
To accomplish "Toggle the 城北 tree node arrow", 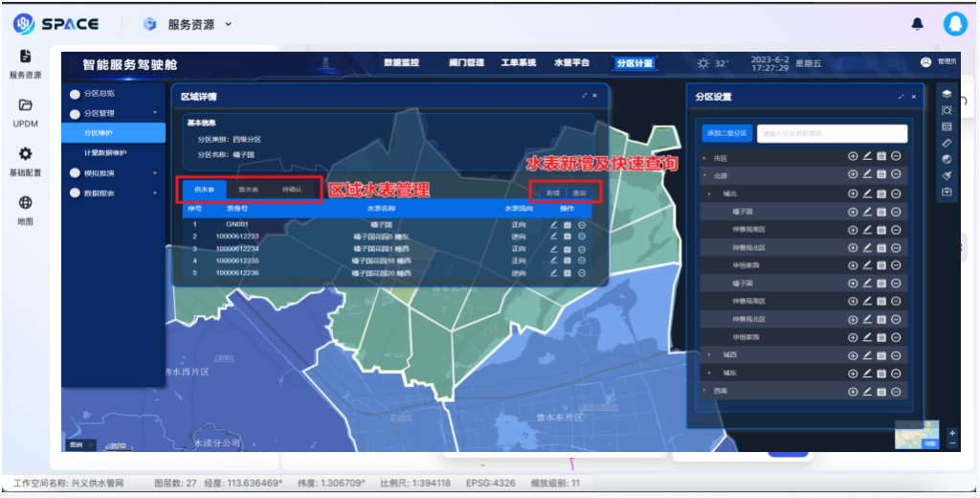I will pyautogui.click(x=709, y=194).
